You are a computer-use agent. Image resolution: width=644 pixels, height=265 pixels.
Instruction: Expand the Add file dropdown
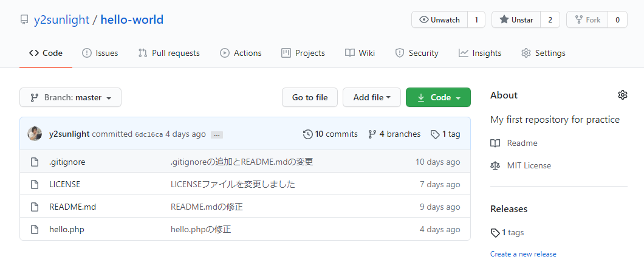(x=372, y=97)
